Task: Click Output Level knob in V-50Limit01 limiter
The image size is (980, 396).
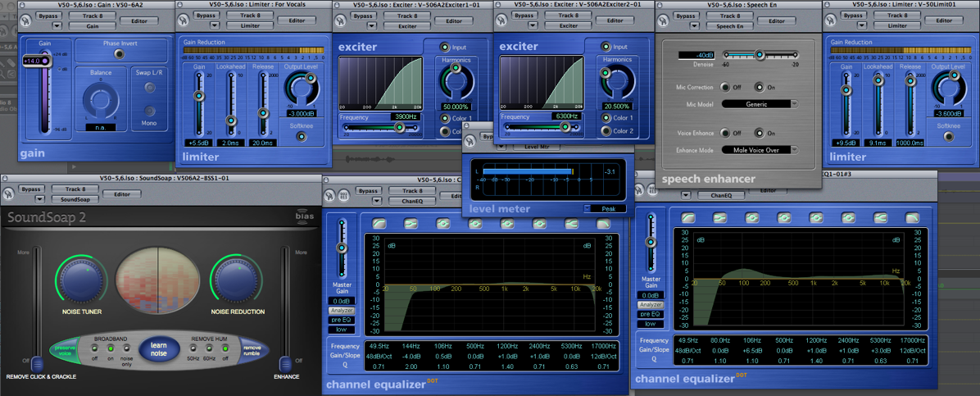Action: point(948,86)
